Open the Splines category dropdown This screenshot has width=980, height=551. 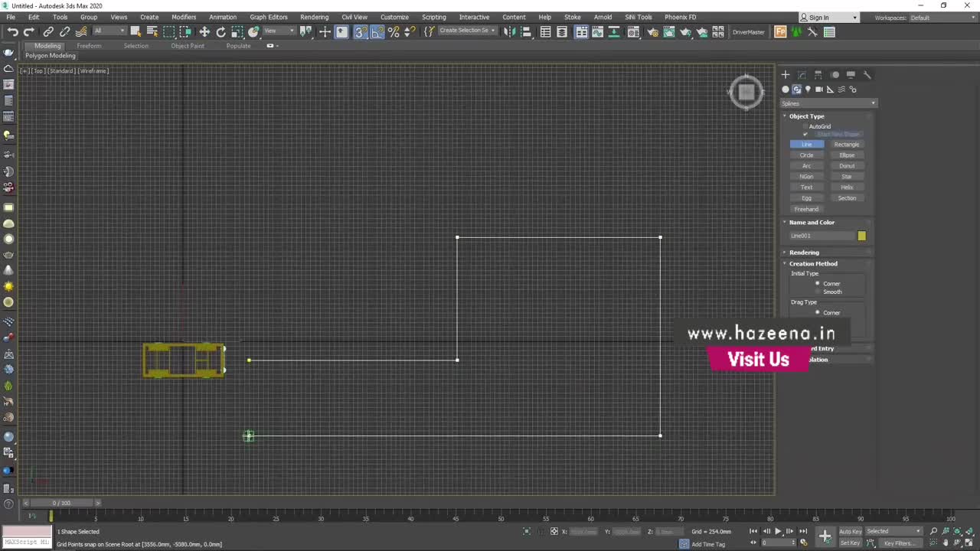pos(828,103)
